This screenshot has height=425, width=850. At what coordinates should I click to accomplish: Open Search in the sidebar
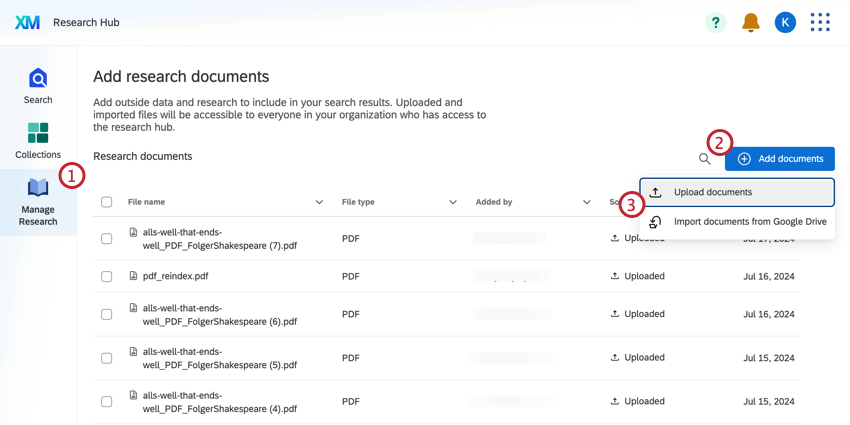[x=38, y=86]
